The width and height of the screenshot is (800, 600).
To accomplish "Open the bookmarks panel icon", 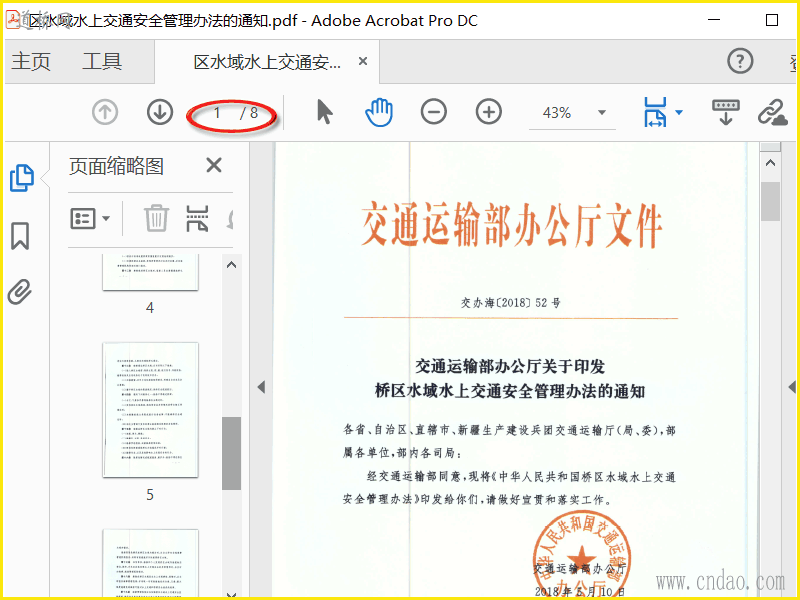I will (x=20, y=236).
